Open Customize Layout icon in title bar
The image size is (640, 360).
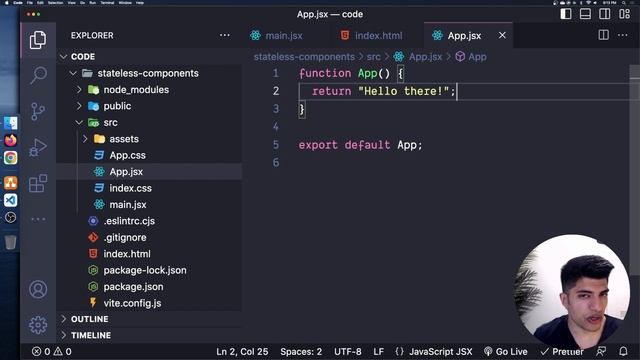[x=624, y=14]
